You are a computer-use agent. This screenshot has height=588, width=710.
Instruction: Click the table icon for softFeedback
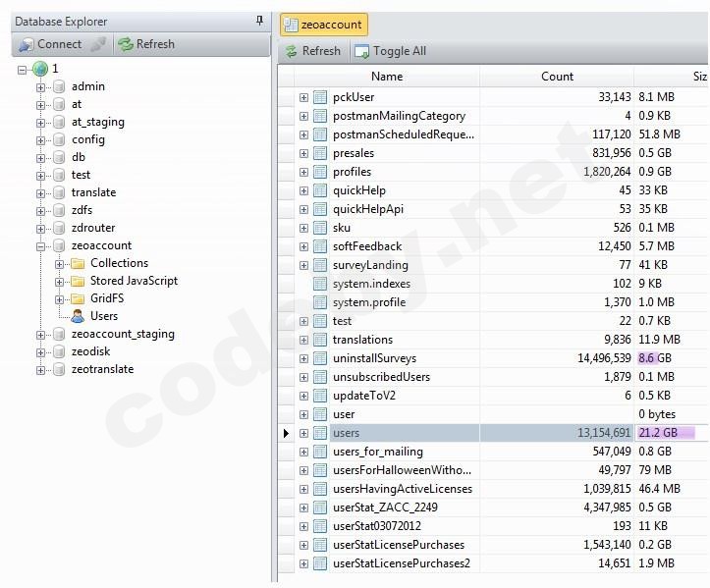[320, 246]
